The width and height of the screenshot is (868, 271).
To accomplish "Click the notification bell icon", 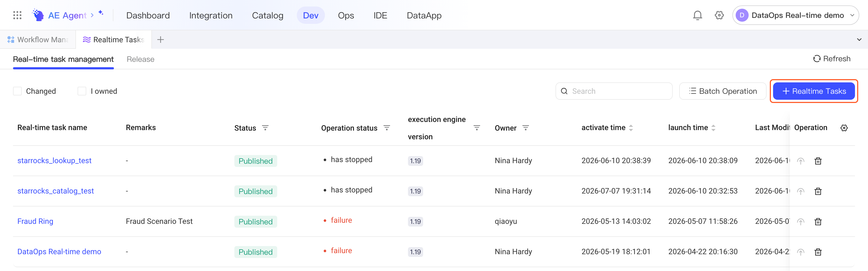I will pyautogui.click(x=697, y=15).
